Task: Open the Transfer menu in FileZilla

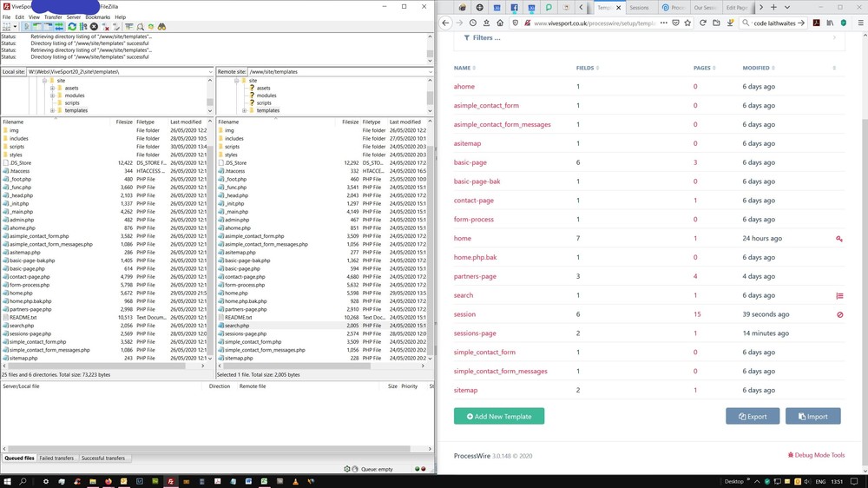Action: [x=53, y=16]
